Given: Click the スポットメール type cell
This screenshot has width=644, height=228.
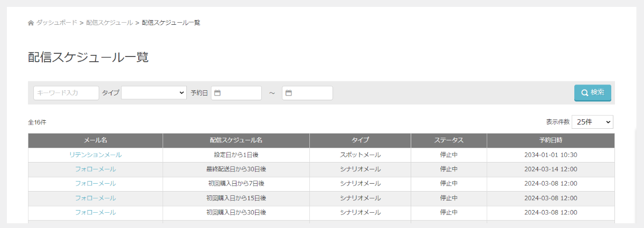Looking at the screenshot, I should pyautogui.click(x=360, y=155).
